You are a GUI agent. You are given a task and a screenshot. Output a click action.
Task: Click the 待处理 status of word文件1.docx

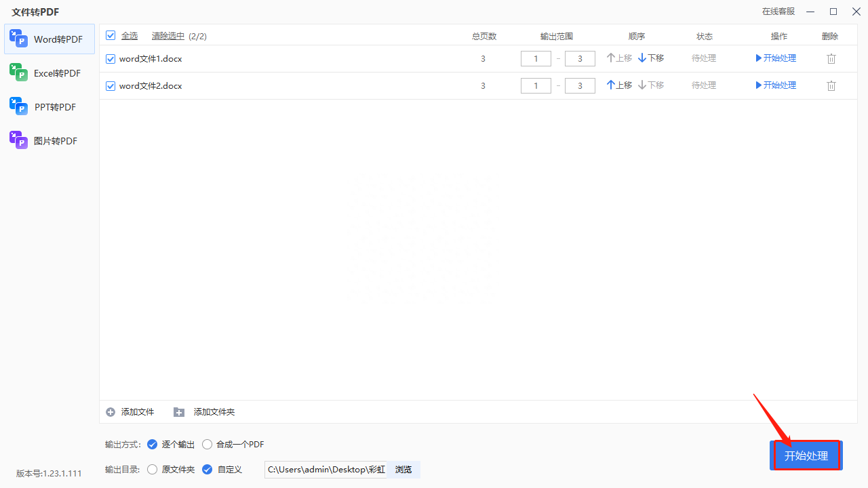(x=704, y=58)
